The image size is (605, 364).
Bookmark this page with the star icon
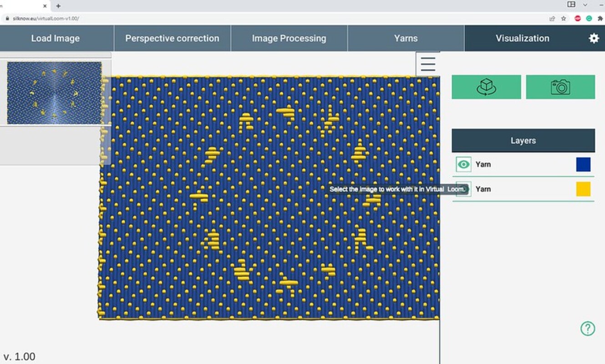[564, 19]
